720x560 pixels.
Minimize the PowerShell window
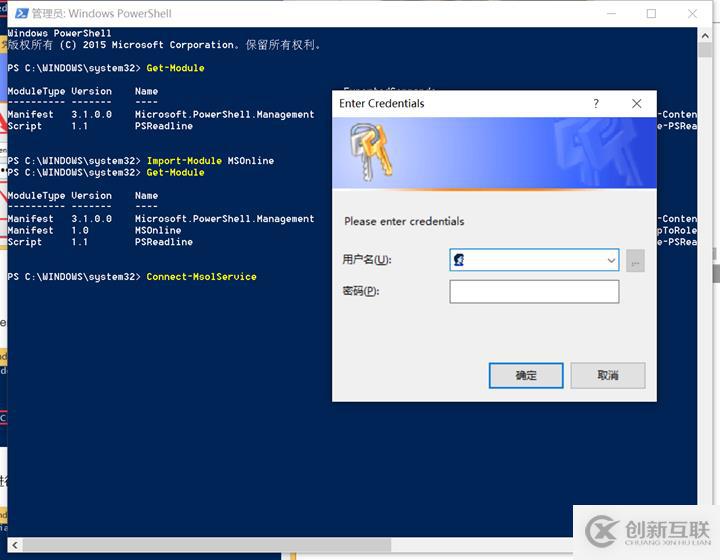coord(611,14)
